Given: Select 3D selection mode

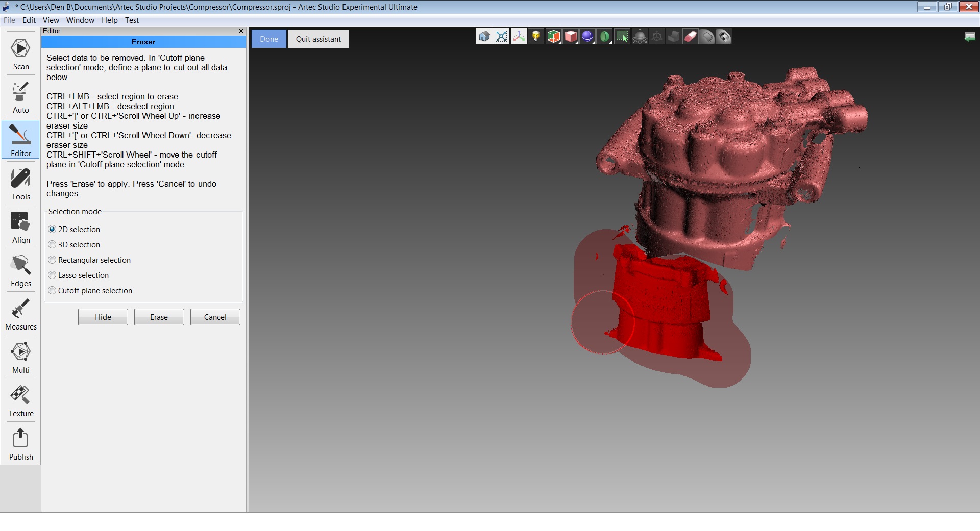Looking at the screenshot, I should (x=52, y=245).
